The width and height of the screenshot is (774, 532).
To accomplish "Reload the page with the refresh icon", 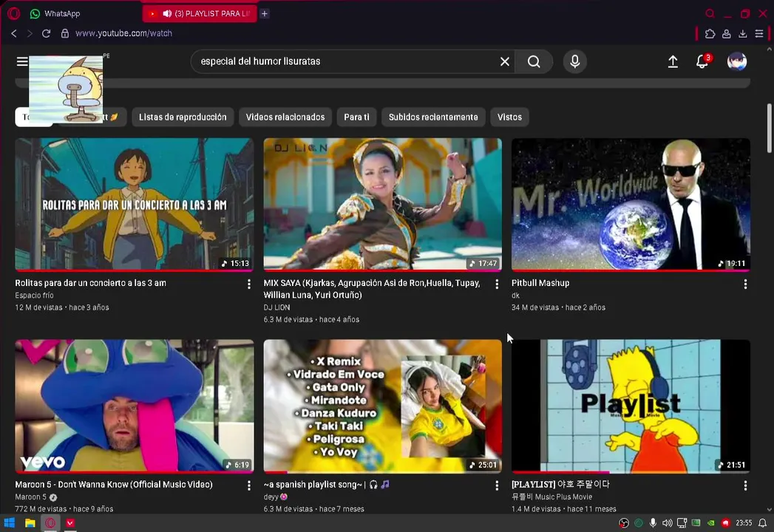I will click(46, 33).
